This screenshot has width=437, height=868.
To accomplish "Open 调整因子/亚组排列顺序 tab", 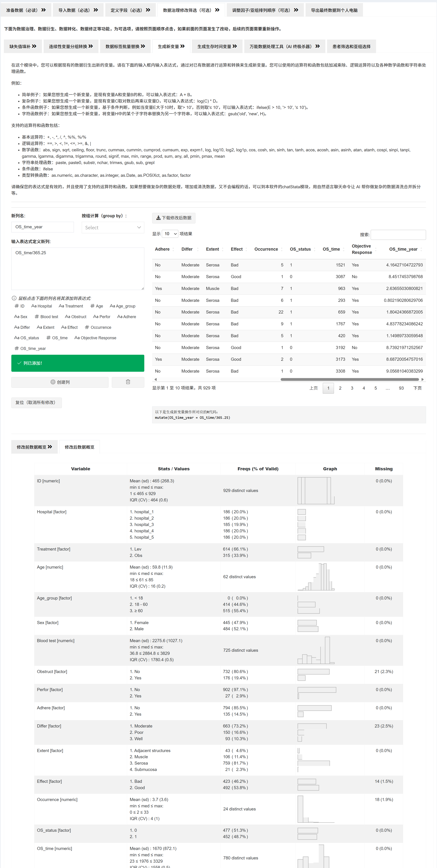I will pyautogui.click(x=265, y=10).
